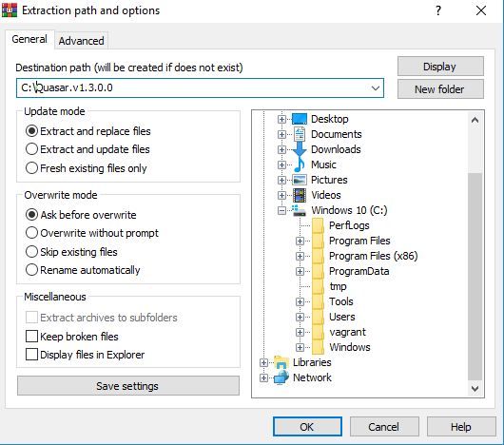Choose Overwrite without prompt

92,233
